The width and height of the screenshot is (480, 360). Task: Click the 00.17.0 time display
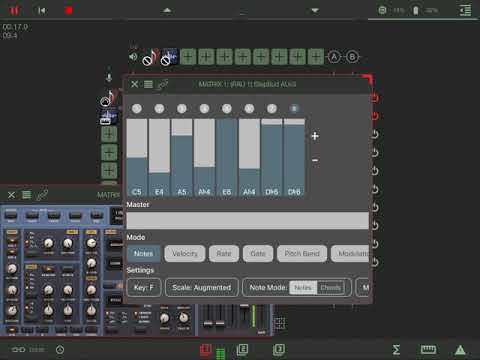pos(15,27)
